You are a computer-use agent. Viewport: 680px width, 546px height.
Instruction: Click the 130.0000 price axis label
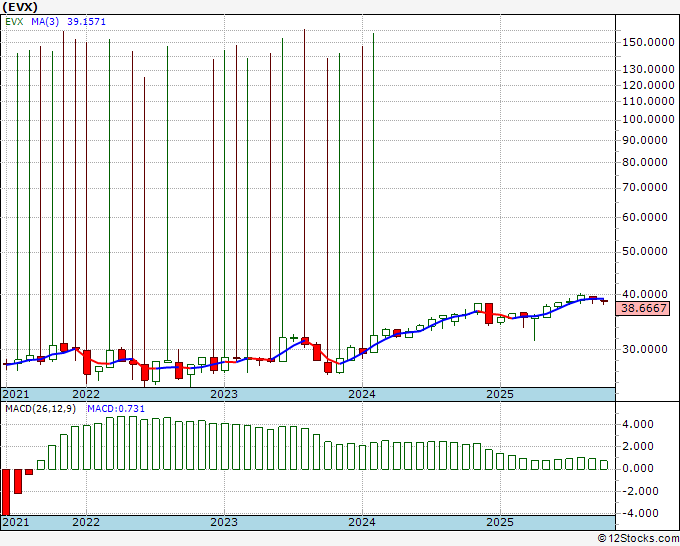648,69
